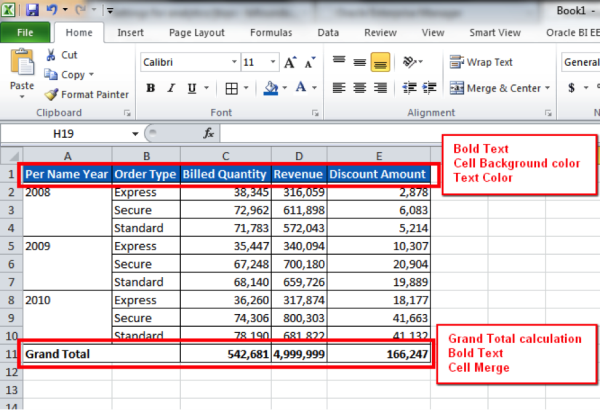Open the Formulas ribbon tab
Image resolution: width=600 pixels, height=410 pixels.
pyautogui.click(x=270, y=32)
